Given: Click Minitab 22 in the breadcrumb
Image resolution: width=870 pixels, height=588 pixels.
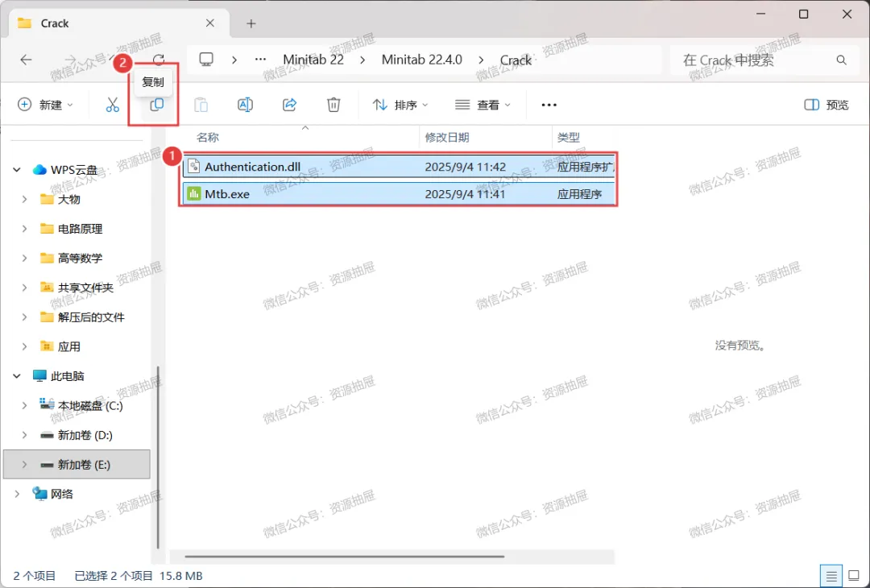Looking at the screenshot, I should pyautogui.click(x=313, y=60).
